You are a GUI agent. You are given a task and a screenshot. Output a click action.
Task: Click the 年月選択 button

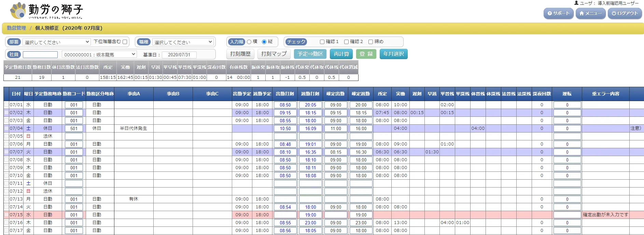pyautogui.click(x=393, y=54)
